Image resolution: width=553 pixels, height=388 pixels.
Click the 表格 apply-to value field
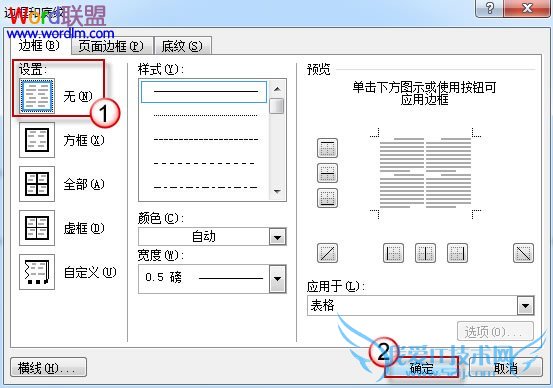click(412, 305)
